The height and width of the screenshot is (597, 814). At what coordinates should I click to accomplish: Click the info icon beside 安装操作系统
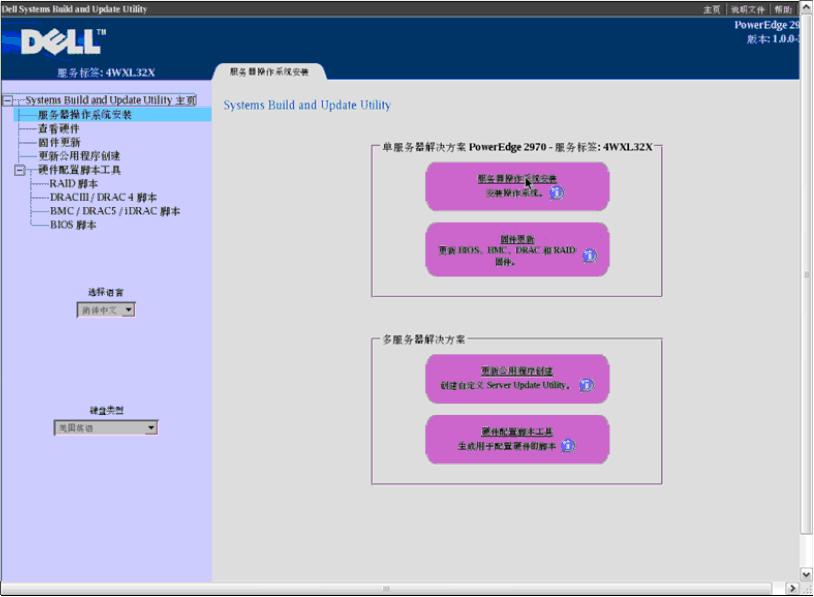click(556, 193)
